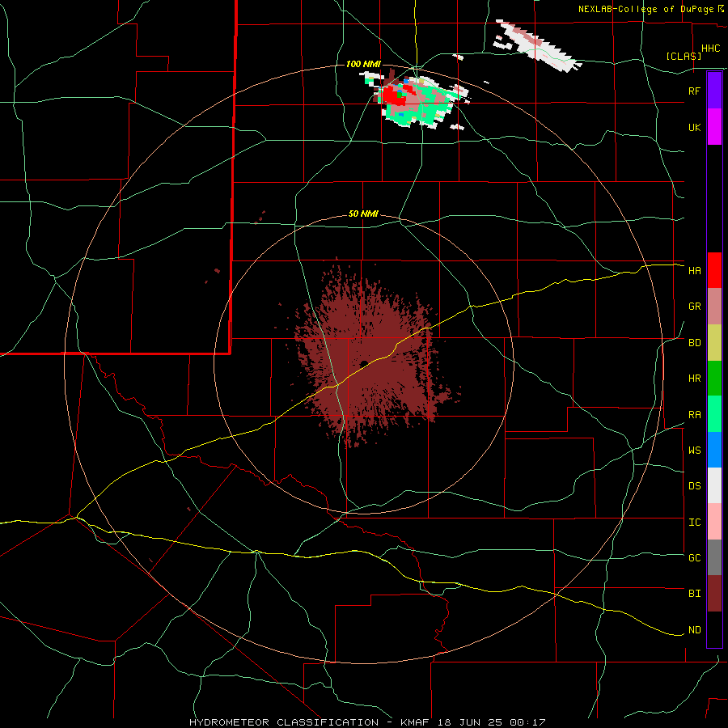Click the WS legend label

pyautogui.click(x=694, y=451)
